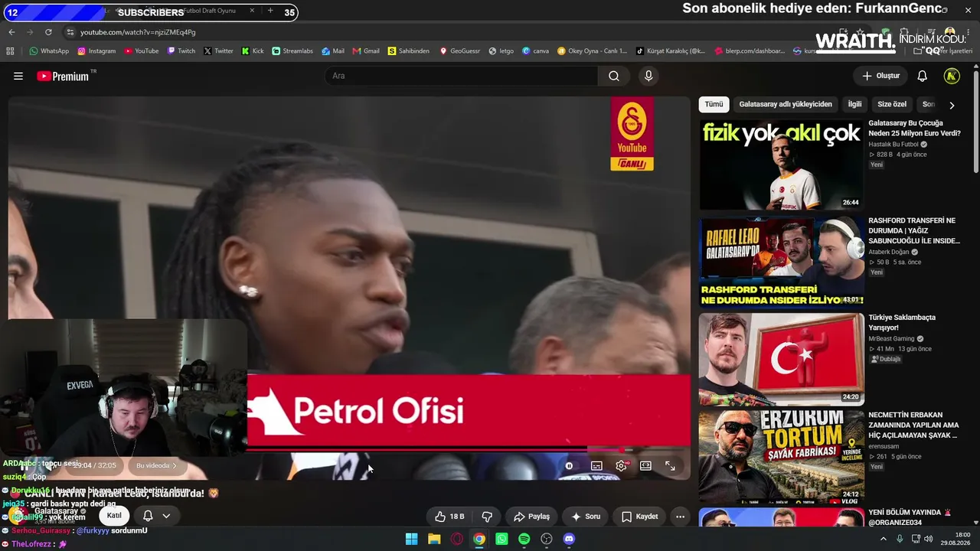Select the İlgili filter chip

tap(854, 105)
